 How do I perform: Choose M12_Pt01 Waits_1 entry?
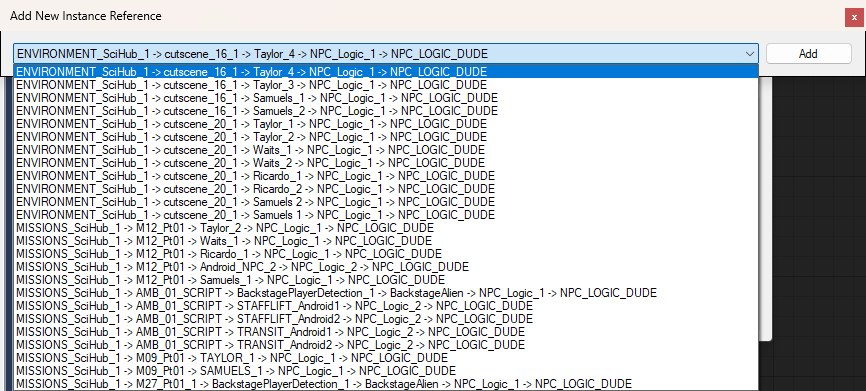point(386,241)
